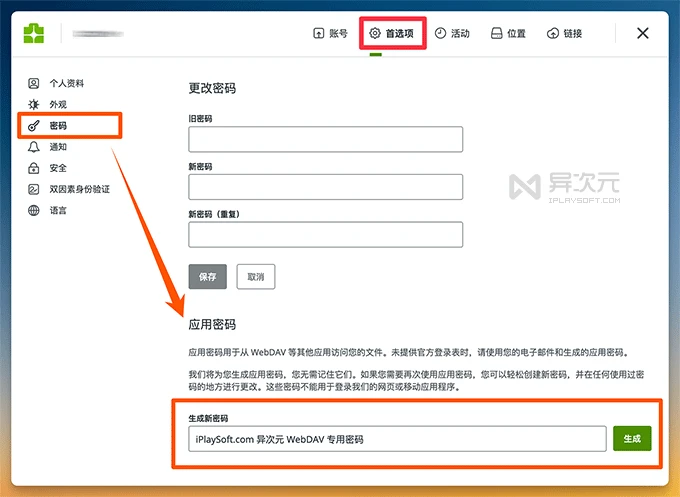Go to the 链接 tab
Screen dimensions: 680x497
click(x=564, y=33)
